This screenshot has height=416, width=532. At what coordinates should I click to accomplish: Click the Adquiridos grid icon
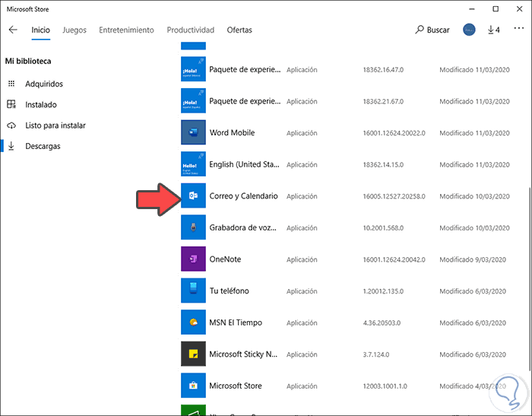coord(11,84)
